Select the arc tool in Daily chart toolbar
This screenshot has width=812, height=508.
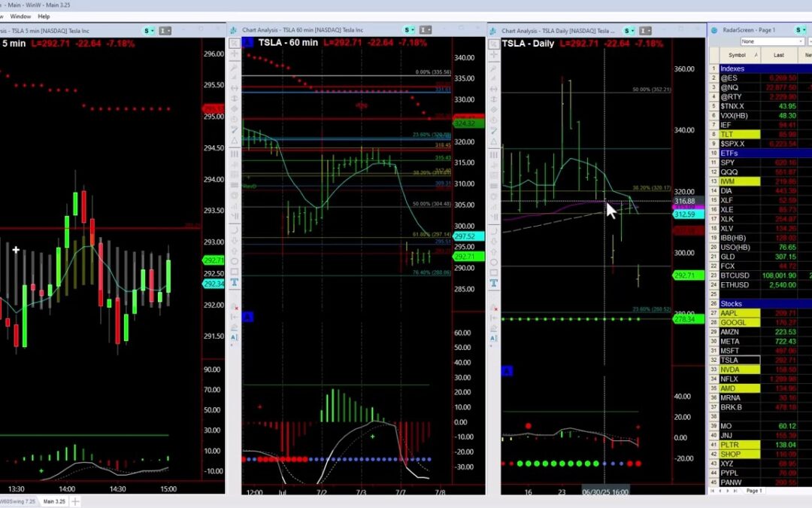(x=493, y=230)
